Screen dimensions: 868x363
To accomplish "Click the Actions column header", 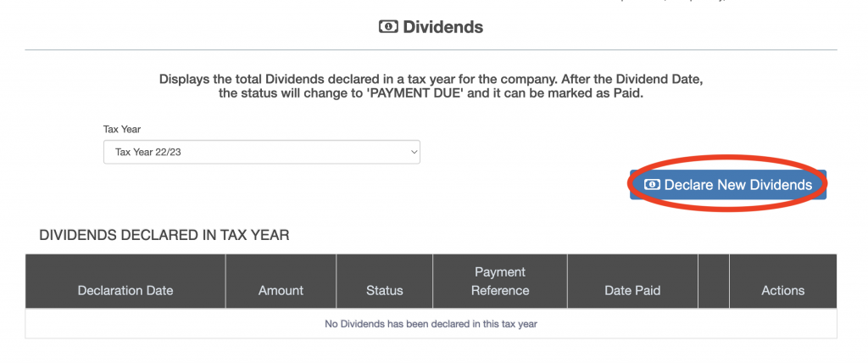I will pyautogui.click(x=782, y=290).
